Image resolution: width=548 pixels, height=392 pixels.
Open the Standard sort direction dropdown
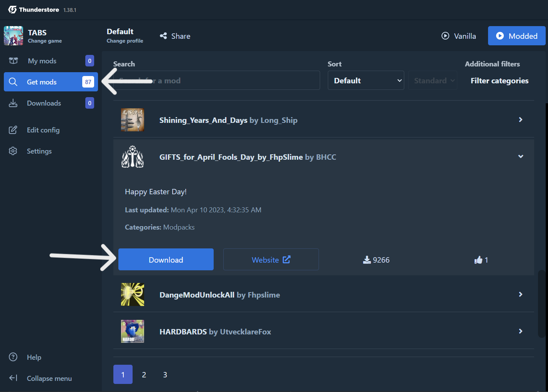433,80
